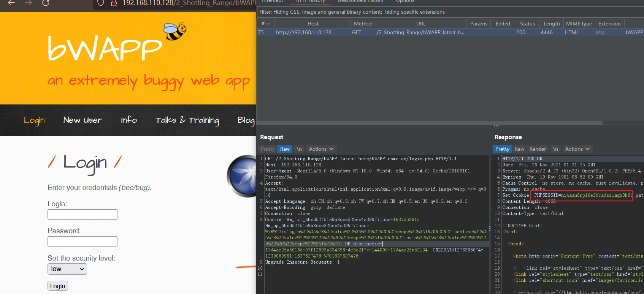Switch Response view to Pretty tab
Image resolution: width=644 pixels, height=294 pixels.
(502, 149)
